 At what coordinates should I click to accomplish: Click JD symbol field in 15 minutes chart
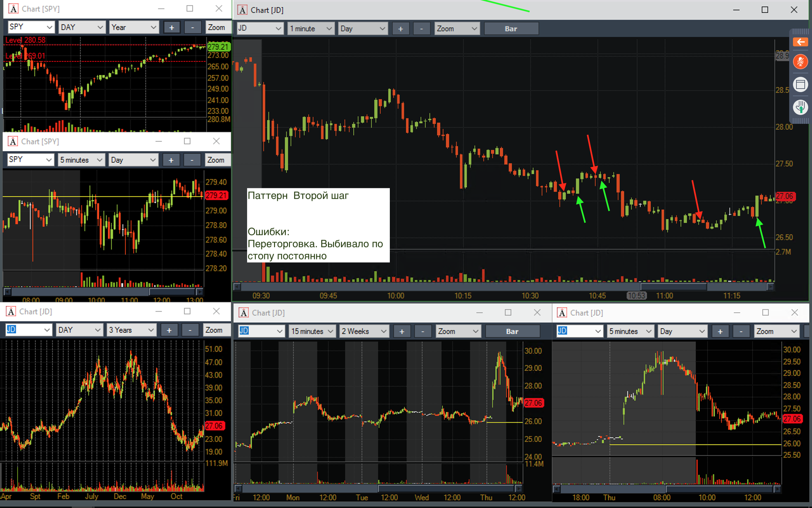click(261, 331)
